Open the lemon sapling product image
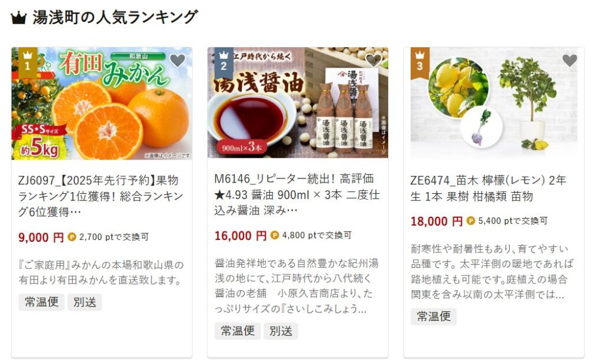The image size is (605, 364). (494, 103)
